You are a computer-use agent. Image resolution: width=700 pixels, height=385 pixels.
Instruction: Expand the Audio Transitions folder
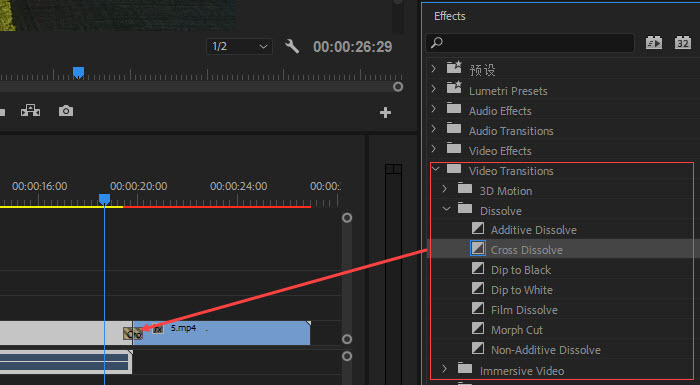433,129
